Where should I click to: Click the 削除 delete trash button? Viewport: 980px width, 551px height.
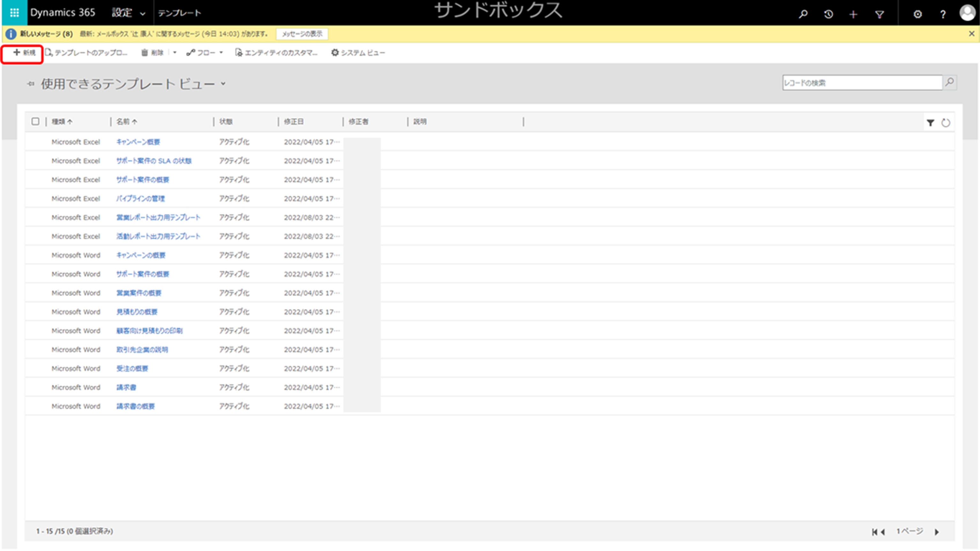click(x=152, y=53)
